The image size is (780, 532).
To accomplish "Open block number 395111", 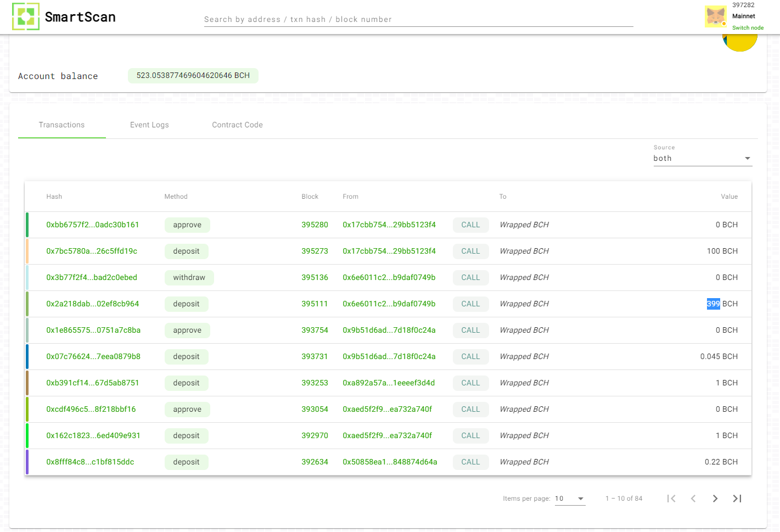I will click(x=315, y=304).
